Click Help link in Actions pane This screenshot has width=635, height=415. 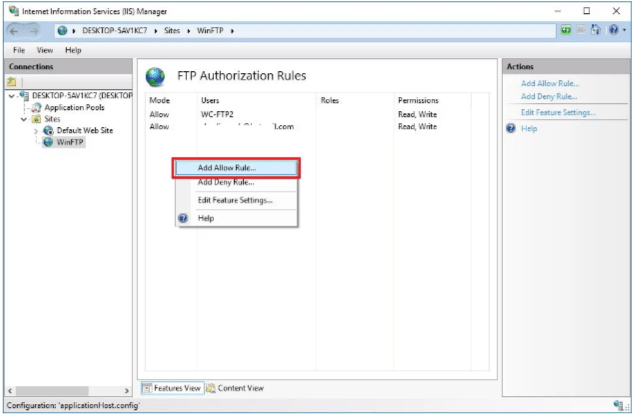[x=528, y=128]
